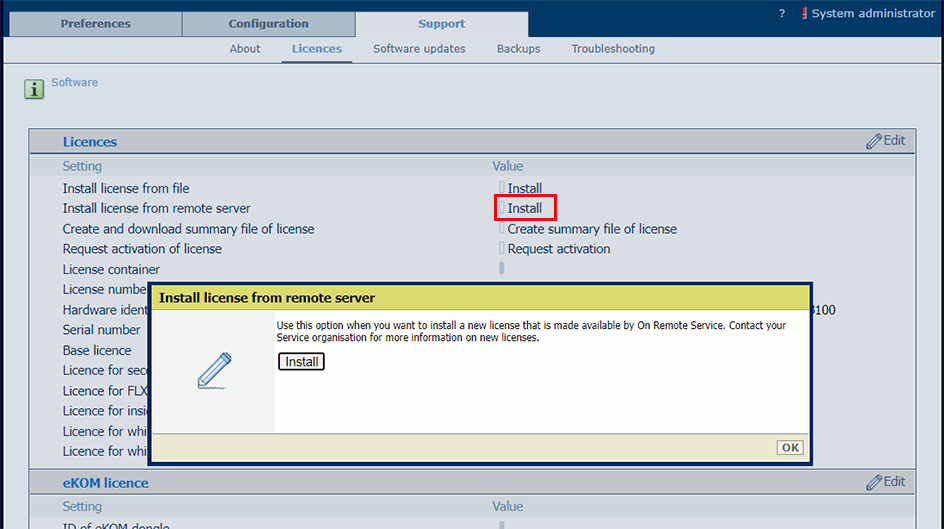Go to the About subtab

coord(245,49)
